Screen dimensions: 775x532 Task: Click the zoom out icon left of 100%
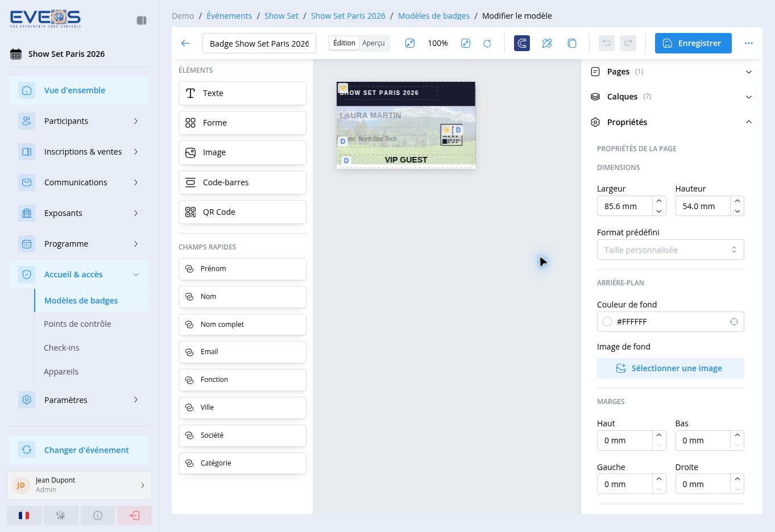[x=410, y=43]
